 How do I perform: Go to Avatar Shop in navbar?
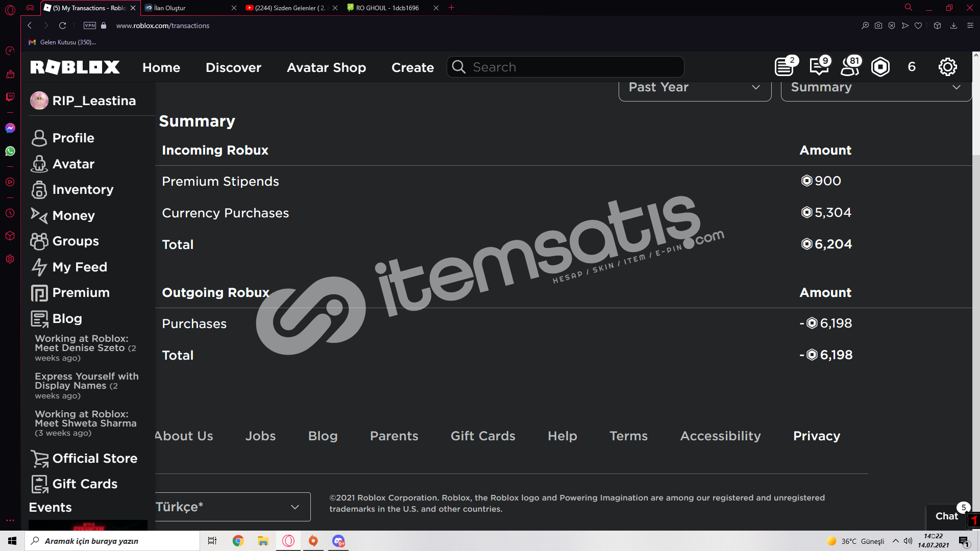tap(326, 67)
